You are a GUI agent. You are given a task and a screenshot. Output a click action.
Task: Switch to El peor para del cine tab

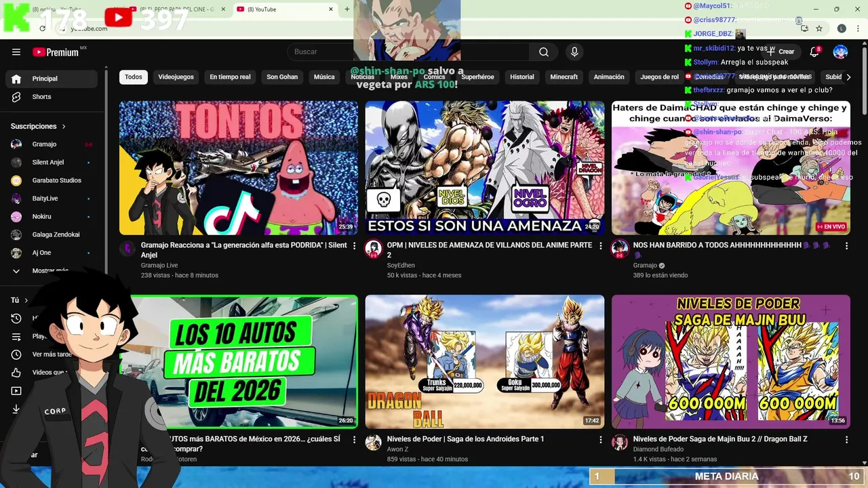[178, 9]
